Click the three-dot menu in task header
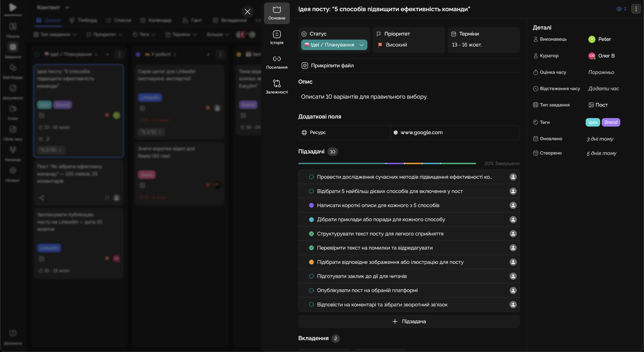This screenshot has height=352, width=644. point(636,9)
